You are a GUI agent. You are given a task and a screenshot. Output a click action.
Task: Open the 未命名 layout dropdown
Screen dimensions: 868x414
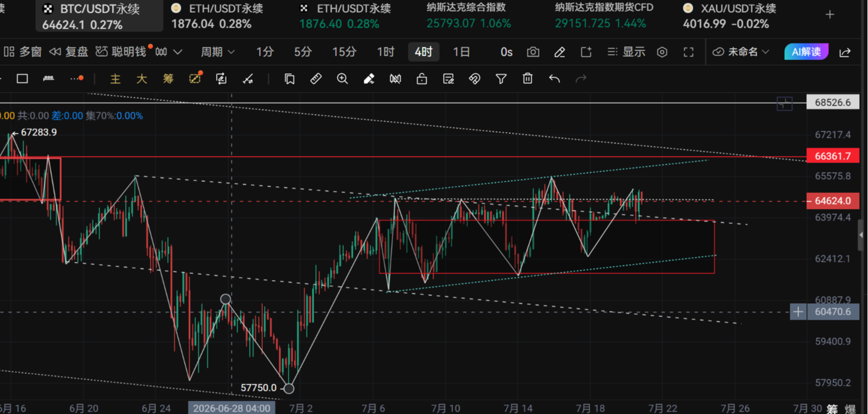pos(741,52)
